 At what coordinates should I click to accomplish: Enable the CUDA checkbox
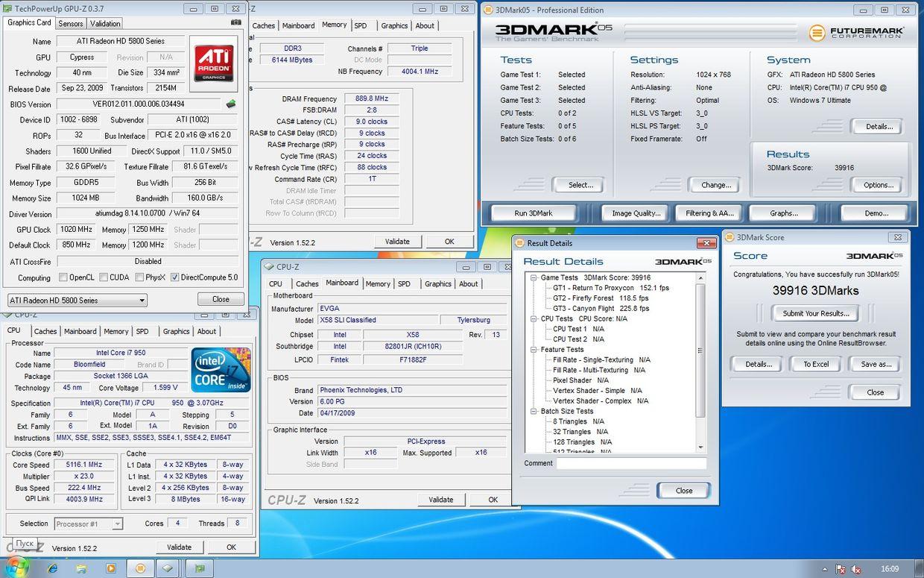104,277
